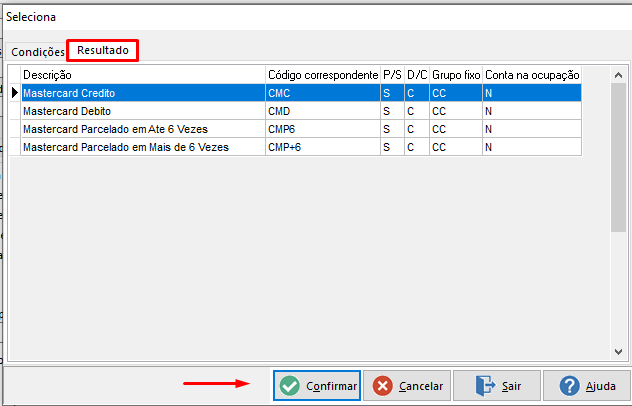Click the S cell in the CMP+6 row
632x406 pixels.
pos(392,148)
